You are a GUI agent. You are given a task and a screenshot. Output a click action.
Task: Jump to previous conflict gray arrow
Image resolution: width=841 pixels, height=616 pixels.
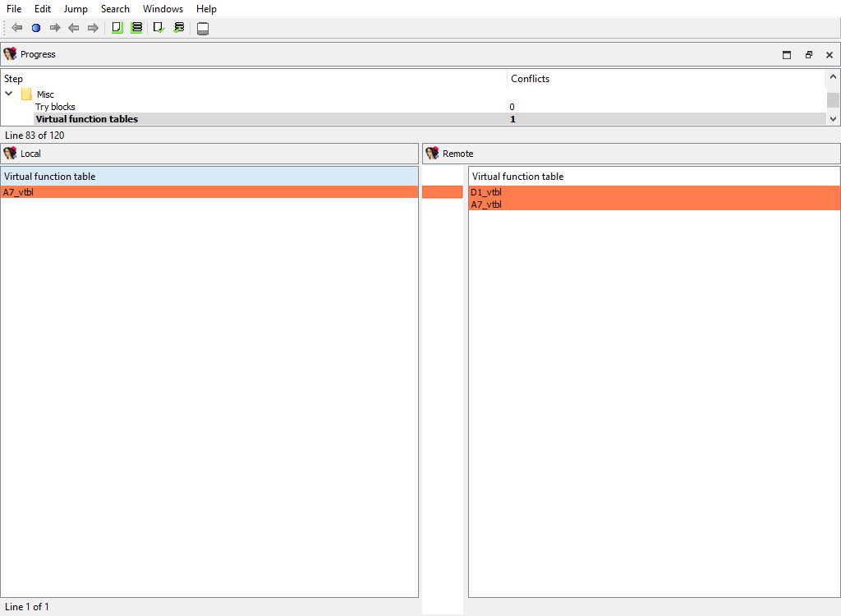pyautogui.click(x=73, y=27)
